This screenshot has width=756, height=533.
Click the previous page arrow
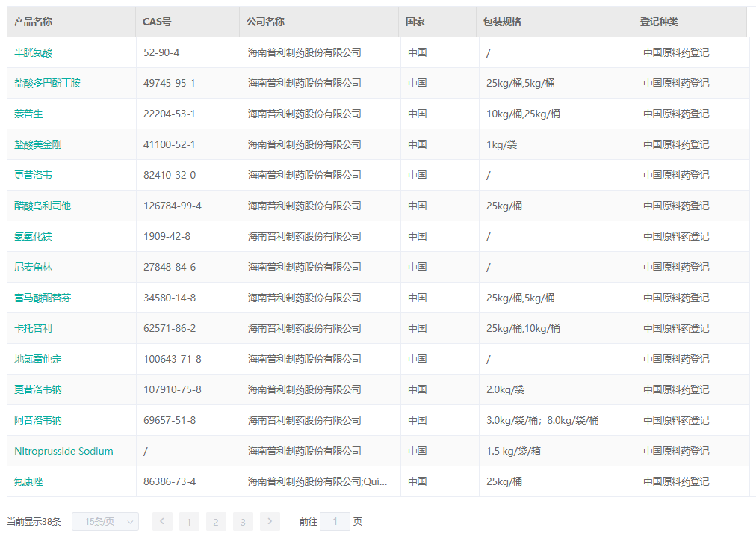[x=162, y=522]
